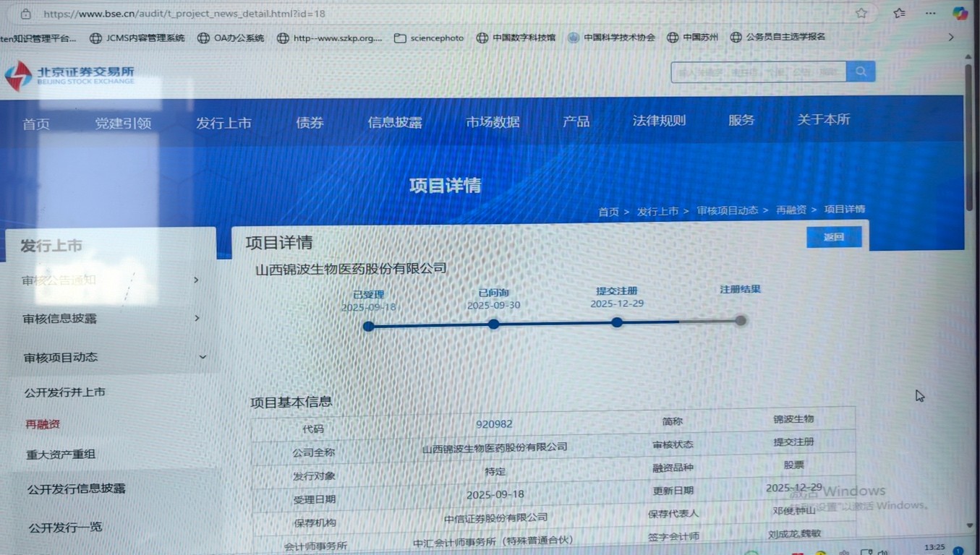Viewport: 980px width, 555px height.
Task: Click the company title 山西锦波生物医药股份有限公司 heading
Action: click(351, 269)
